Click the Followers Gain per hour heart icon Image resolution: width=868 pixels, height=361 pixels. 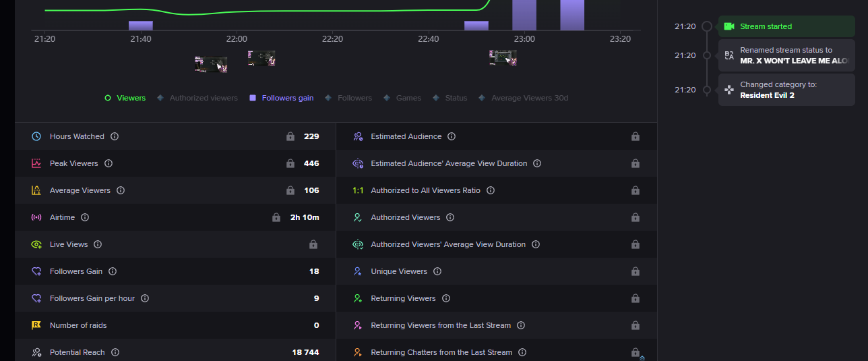tap(36, 298)
